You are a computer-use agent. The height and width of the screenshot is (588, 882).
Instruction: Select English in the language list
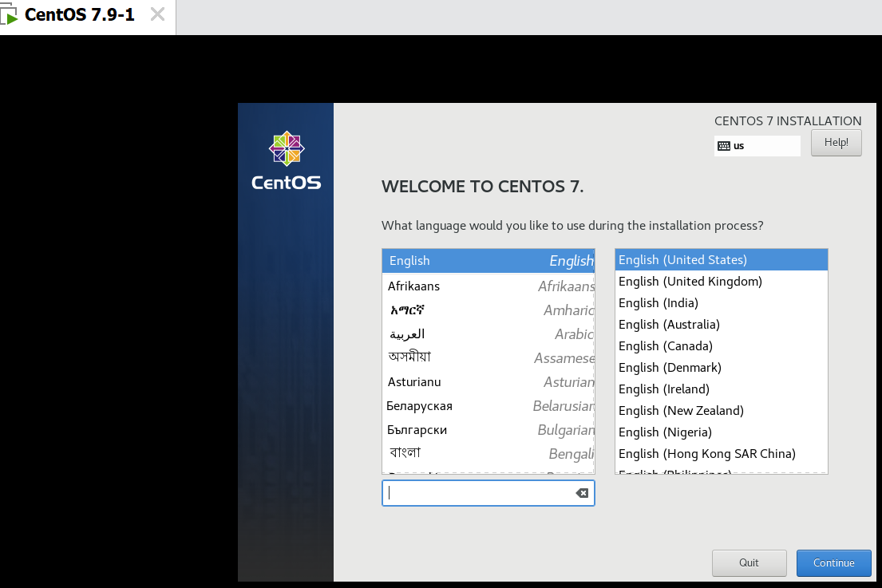(488, 261)
